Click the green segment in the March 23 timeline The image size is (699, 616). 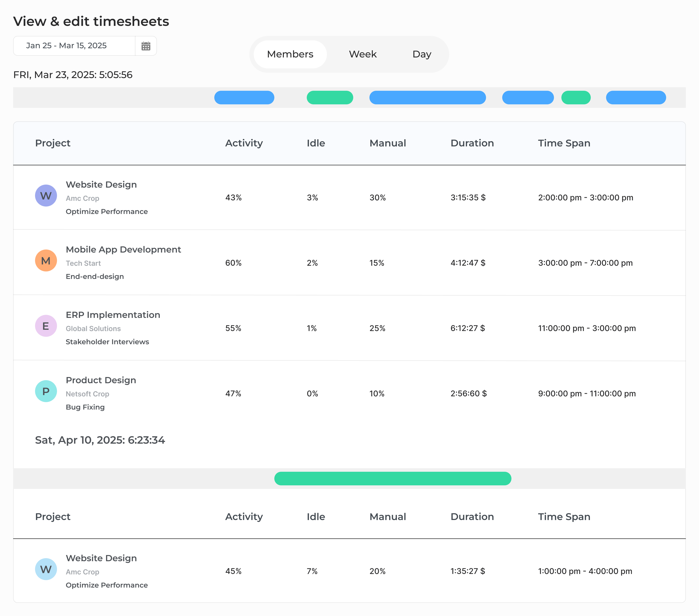pos(330,98)
